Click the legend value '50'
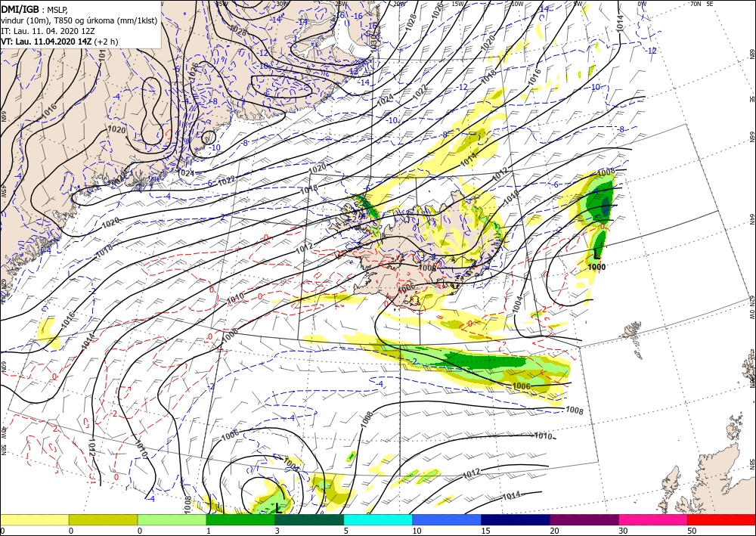 click(x=692, y=531)
